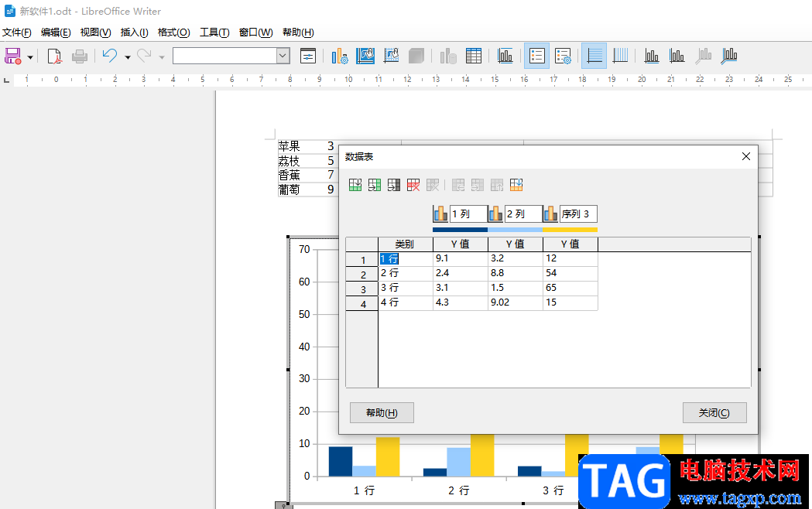Click the X Axis icon

pos(652,56)
